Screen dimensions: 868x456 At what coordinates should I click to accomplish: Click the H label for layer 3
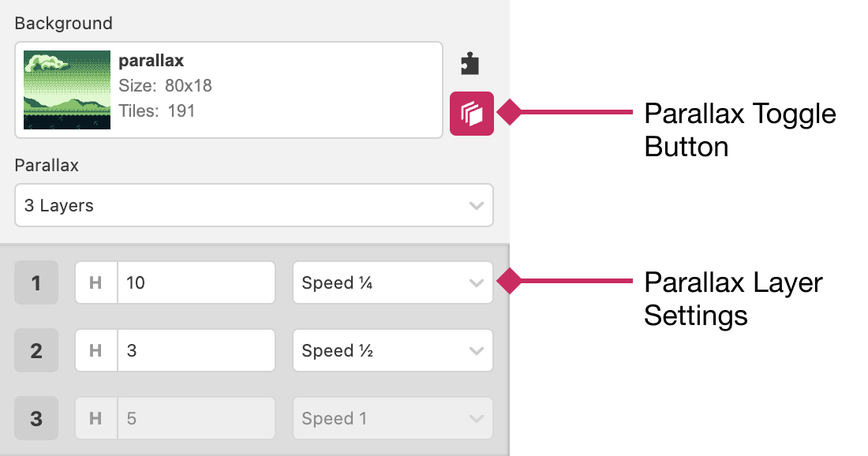coord(96,418)
